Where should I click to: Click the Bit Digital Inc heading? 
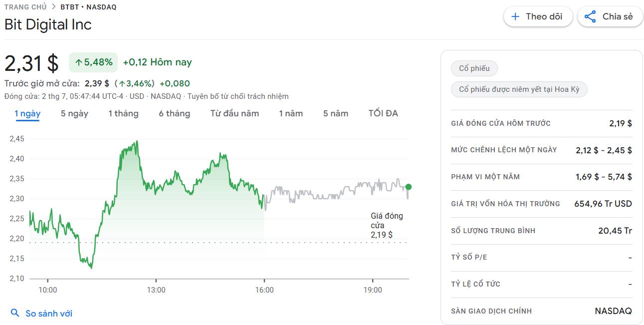[48, 24]
